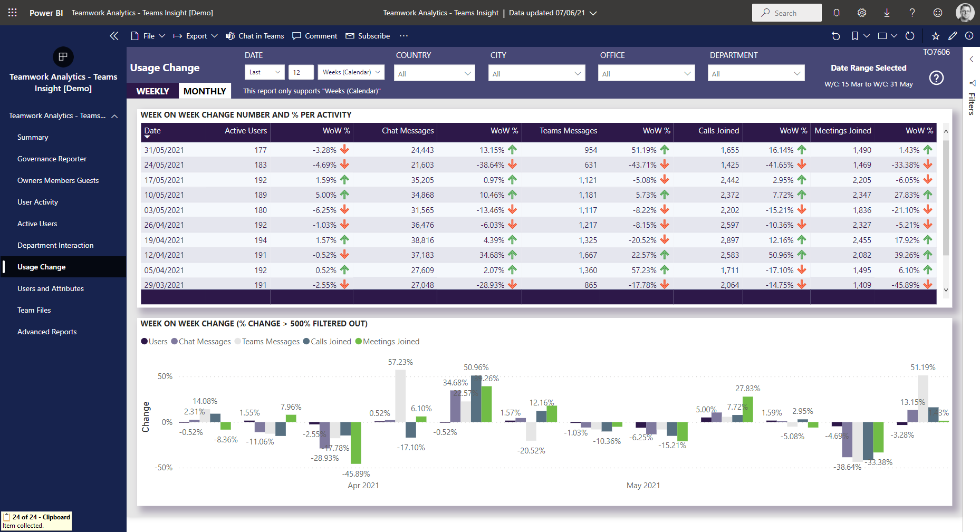Click the download arrow in the header
Image resolution: width=980 pixels, height=532 pixels.
point(887,13)
